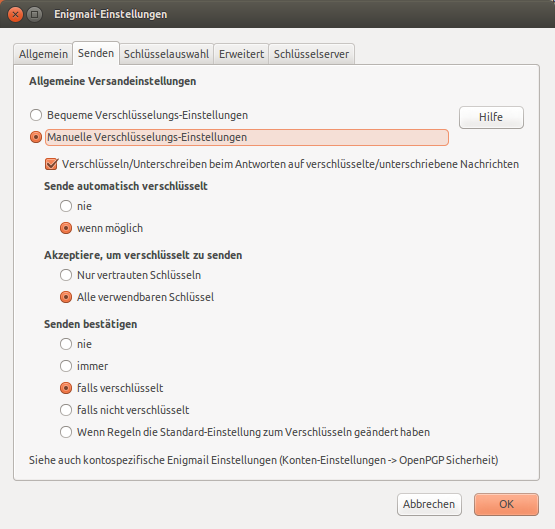Click 'Akzeptiere, um verschlüsselt zu senden' heading
The height and width of the screenshot is (529, 555).
pos(143,255)
